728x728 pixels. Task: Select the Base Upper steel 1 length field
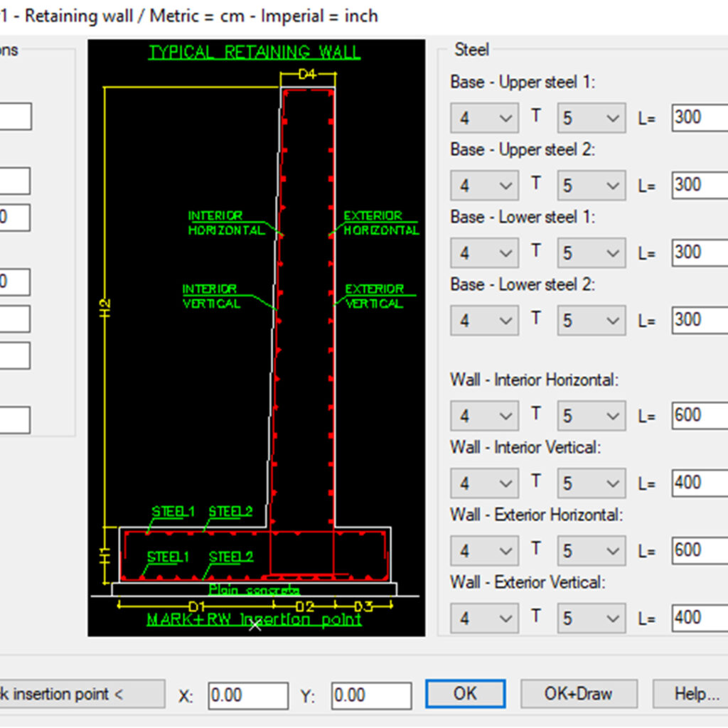tap(700, 117)
